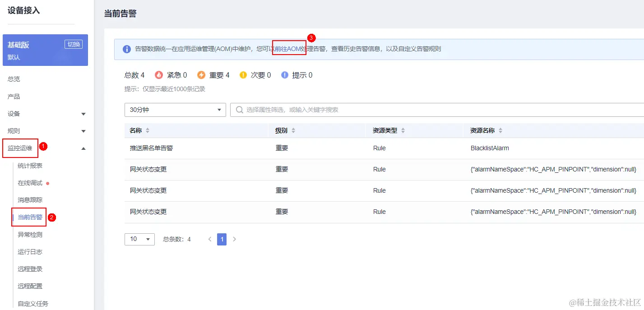This screenshot has height=310, width=644.
Task: Open 远程登录 in the sidebar
Action: (x=30, y=269)
